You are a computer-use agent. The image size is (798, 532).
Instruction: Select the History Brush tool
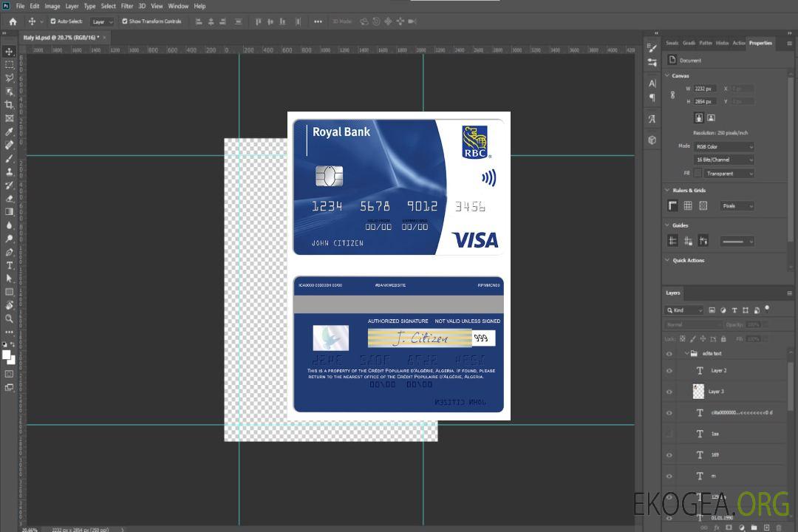(x=9, y=185)
